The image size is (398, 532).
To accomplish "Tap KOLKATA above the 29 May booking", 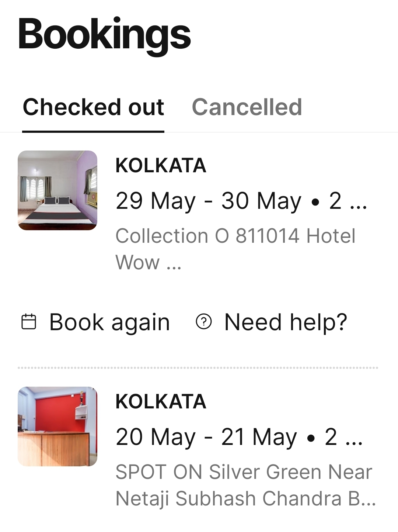I will pyautogui.click(x=161, y=165).
